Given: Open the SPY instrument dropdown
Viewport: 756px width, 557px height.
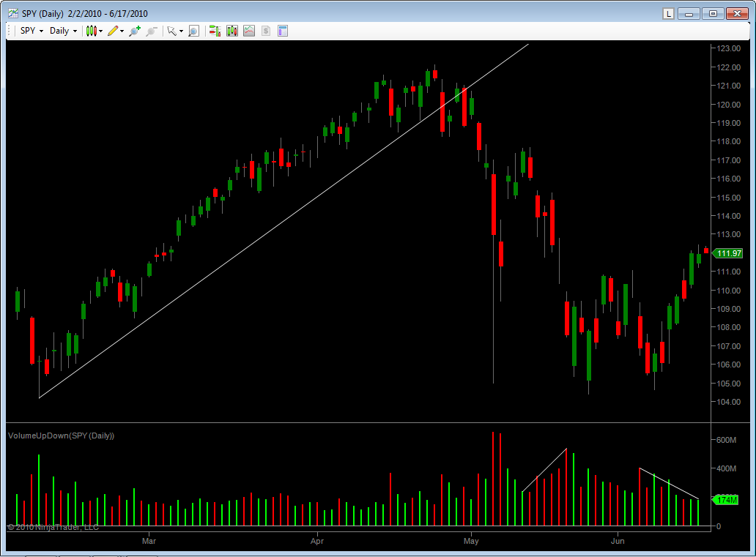Looking at the screenshot, I should coord(31,31).
